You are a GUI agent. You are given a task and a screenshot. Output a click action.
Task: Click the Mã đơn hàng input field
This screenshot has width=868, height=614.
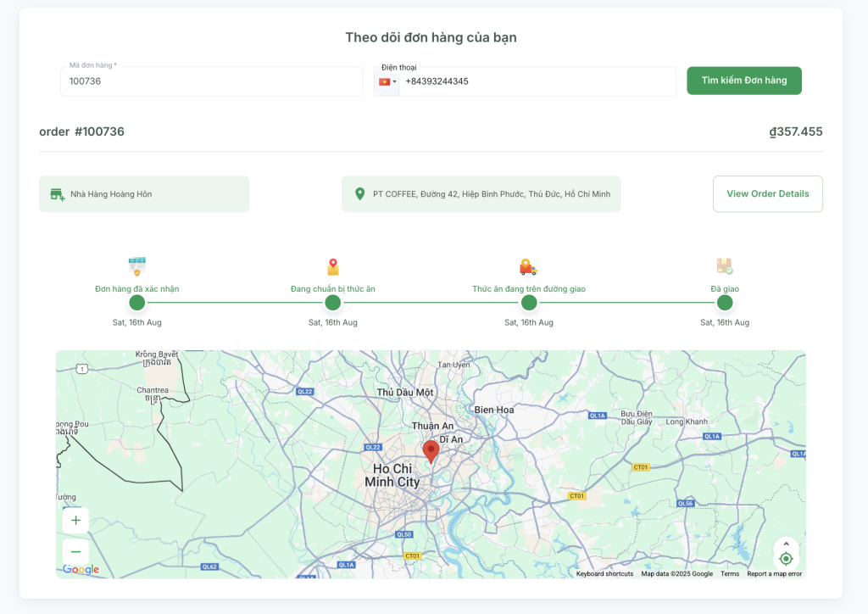pos(211,81)
